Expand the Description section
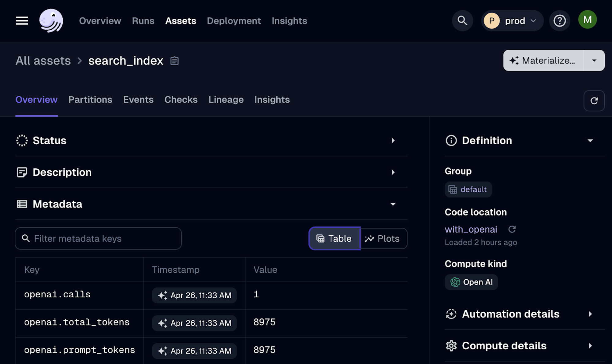 pos(393,172)
